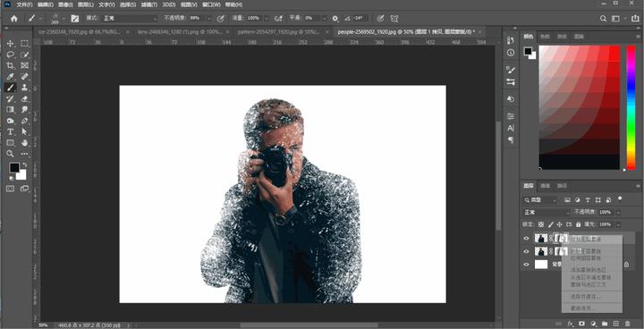
Task: Click the rainbow hue slider strip
Action: 631,107
